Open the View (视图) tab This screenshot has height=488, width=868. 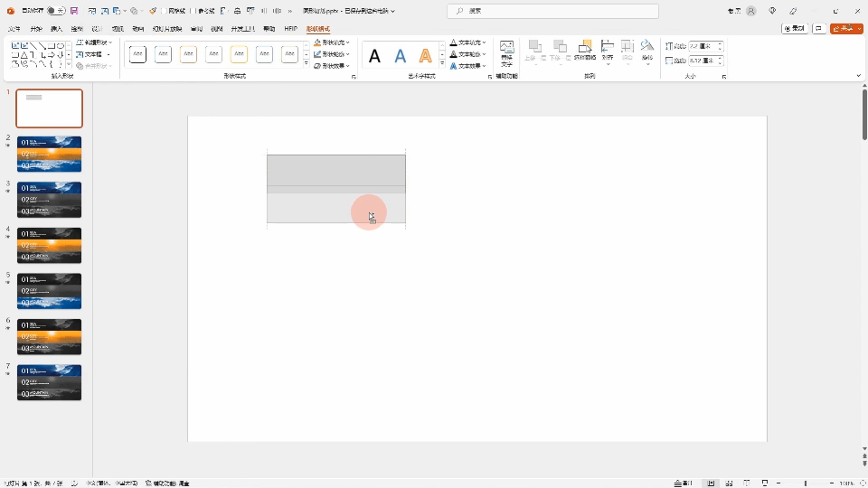(x=217, y=29)
